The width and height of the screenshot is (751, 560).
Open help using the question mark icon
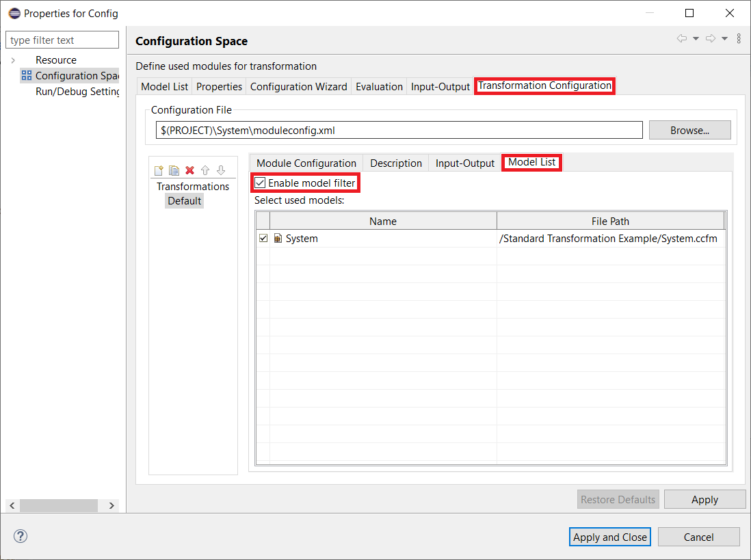click(x=20, y=536)
